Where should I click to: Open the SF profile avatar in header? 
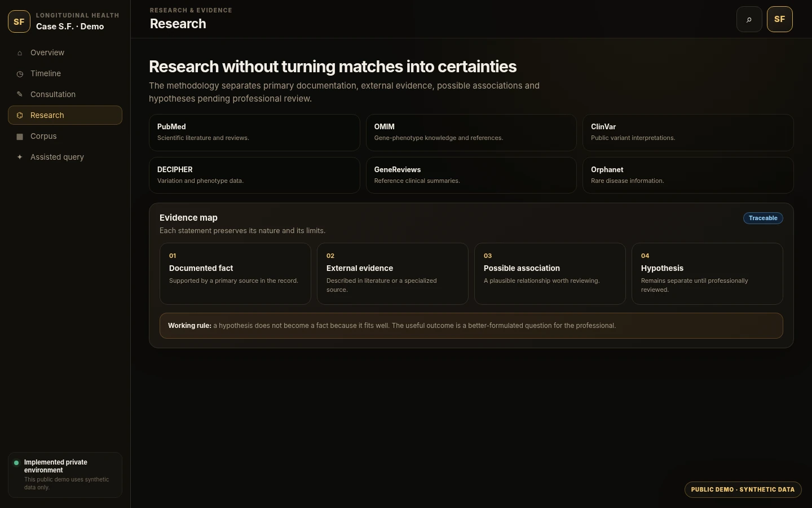click(x=780, y=19)
